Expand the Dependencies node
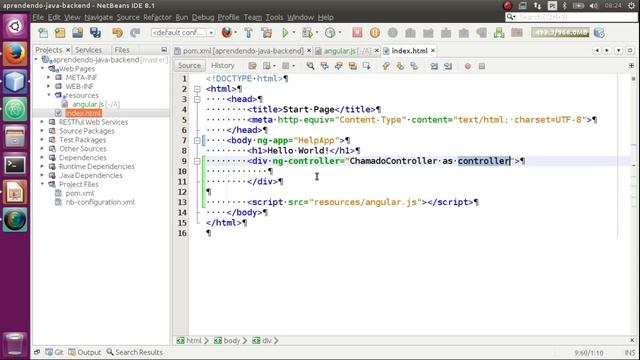 pos(42,158)
